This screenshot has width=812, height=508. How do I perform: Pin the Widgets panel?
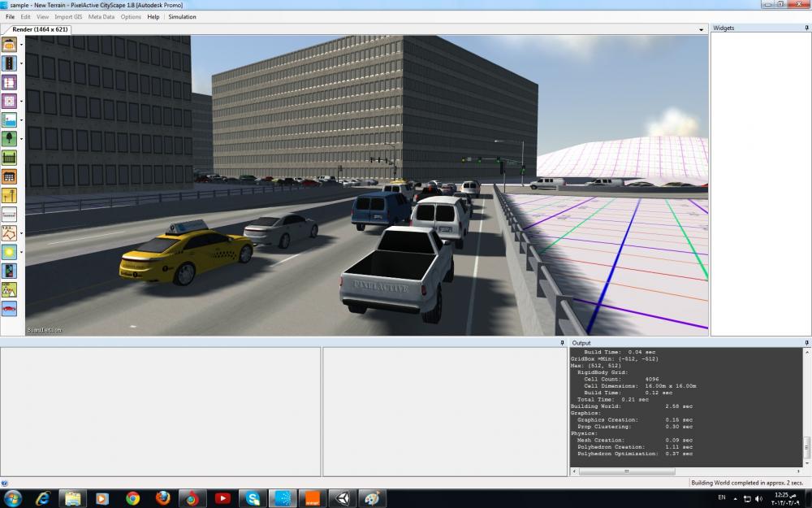coord(806,28)
